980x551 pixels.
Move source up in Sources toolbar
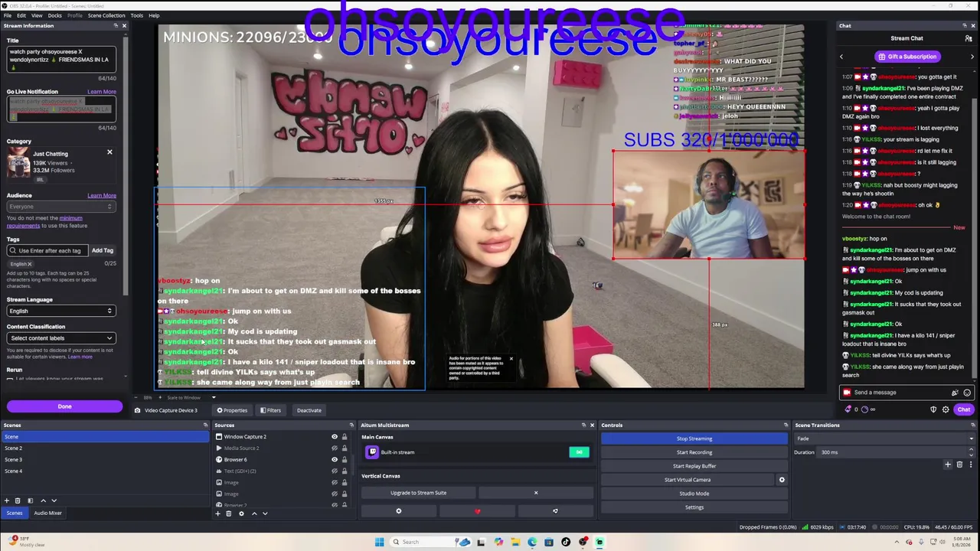254,514
